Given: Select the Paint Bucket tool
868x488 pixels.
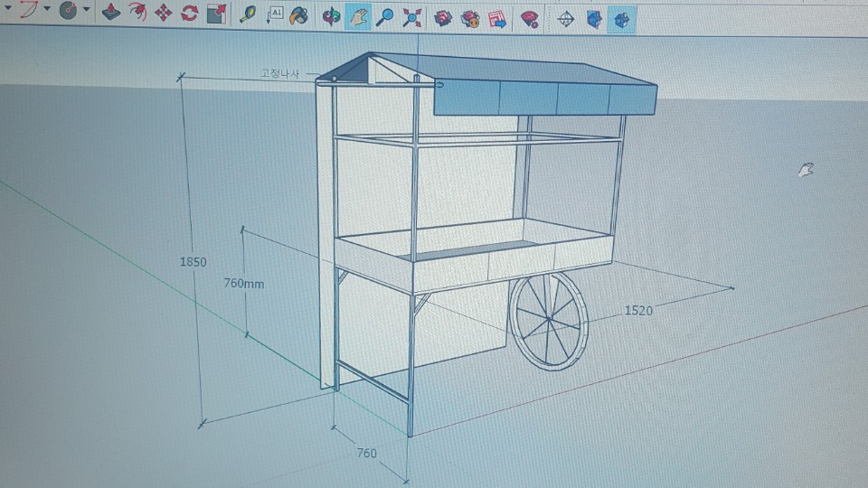Looking at the screenshot, I should pos(299,16).
